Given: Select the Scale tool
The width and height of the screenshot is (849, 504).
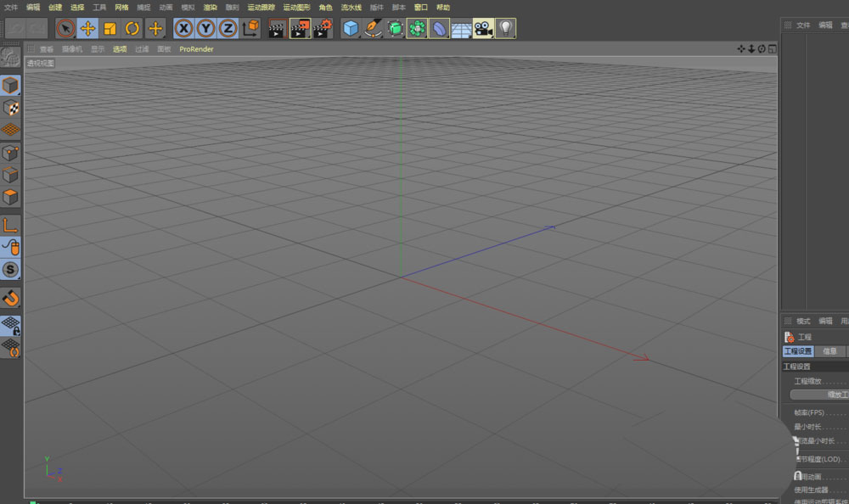Looking at the screenshot, I should pos(110,29).
